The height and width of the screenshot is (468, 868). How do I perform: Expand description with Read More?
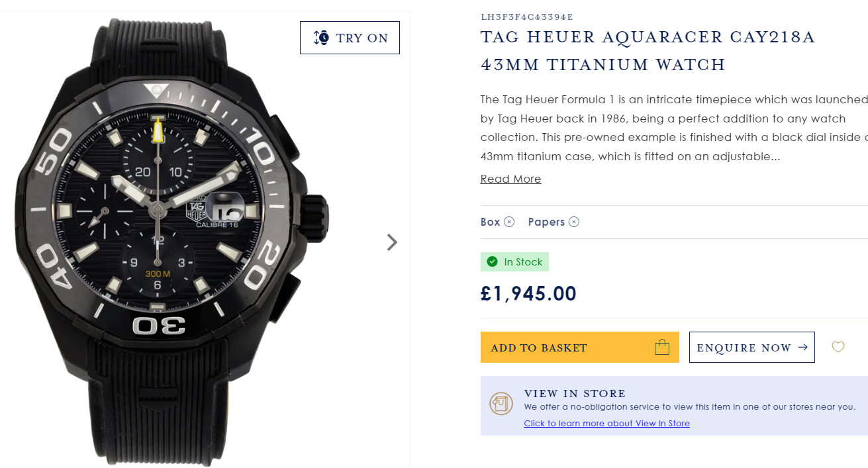(510, 179)
